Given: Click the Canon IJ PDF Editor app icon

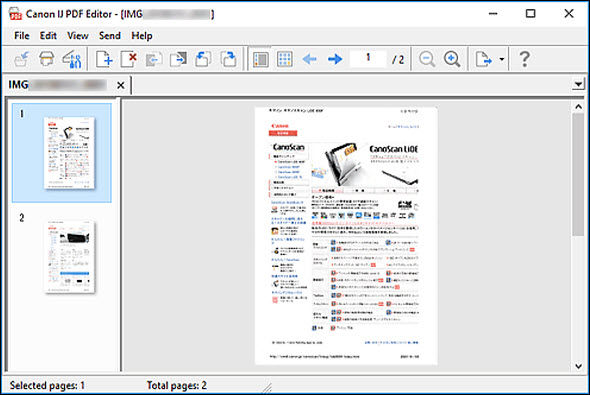Looking at the screenshot, I should tap(15, 14).
